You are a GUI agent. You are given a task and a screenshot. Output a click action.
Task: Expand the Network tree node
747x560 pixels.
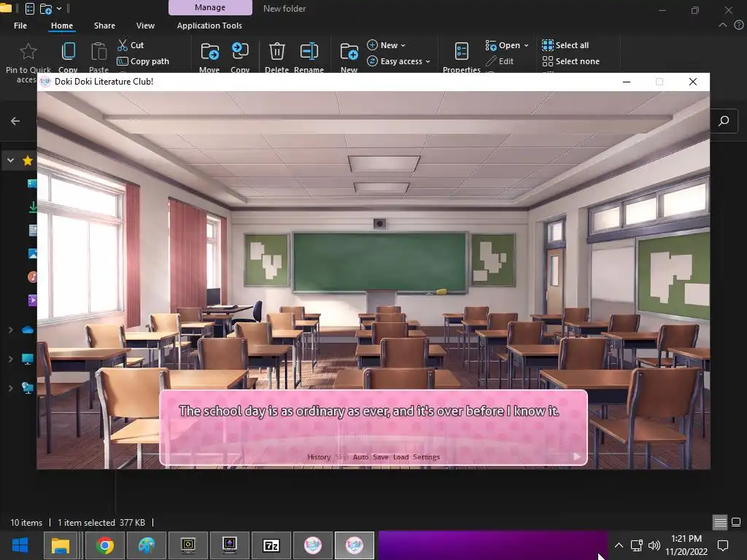[x=10, y=388]
